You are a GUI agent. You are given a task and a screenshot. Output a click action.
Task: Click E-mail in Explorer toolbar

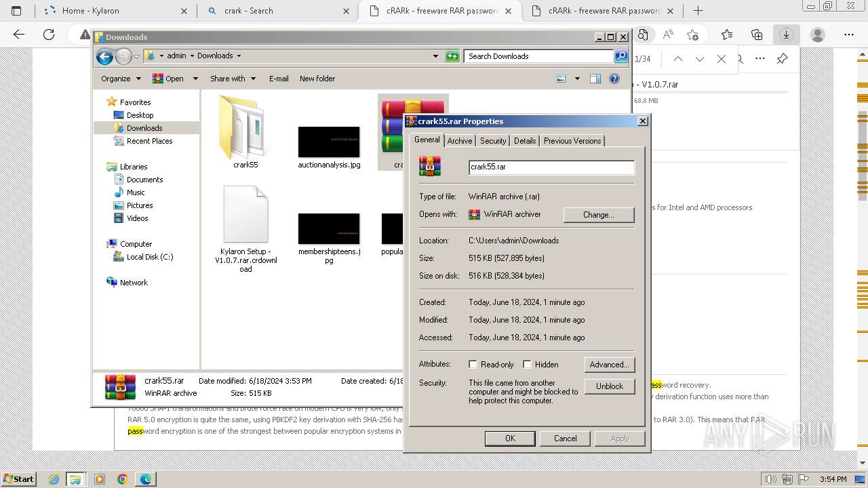tap(279, 79)
